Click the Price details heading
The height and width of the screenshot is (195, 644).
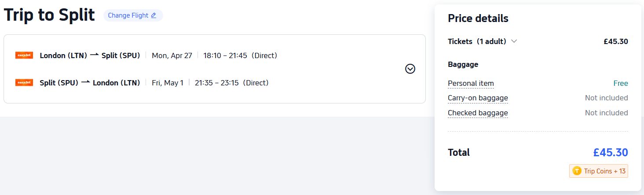tap(478, 18)
